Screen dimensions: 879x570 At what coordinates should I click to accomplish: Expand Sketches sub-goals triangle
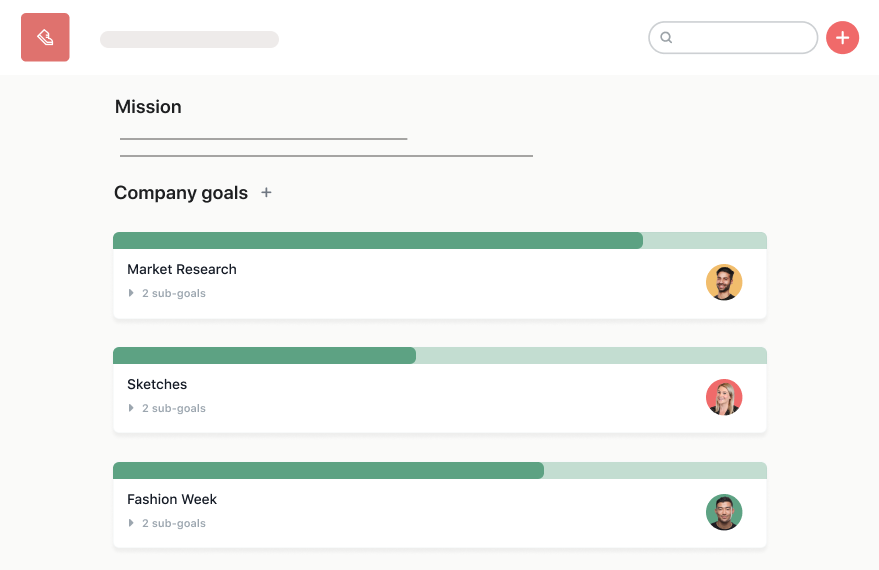pos(131,408)
